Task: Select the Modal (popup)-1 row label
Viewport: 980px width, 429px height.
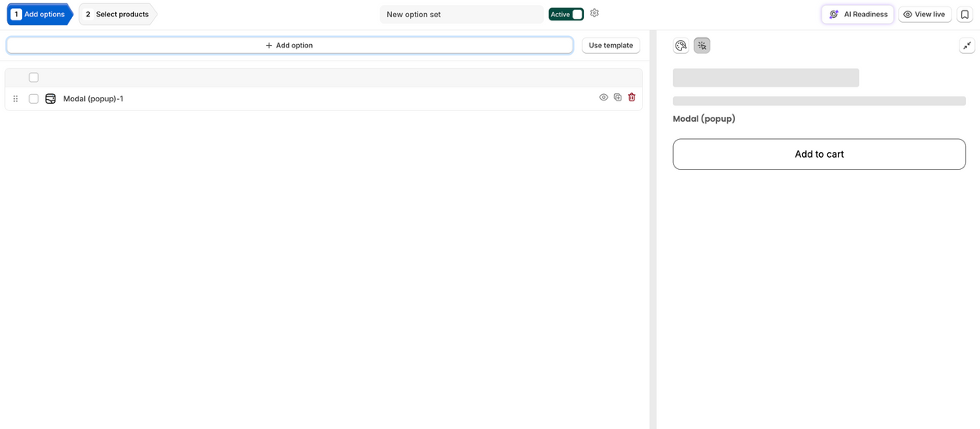Action: 93,99
